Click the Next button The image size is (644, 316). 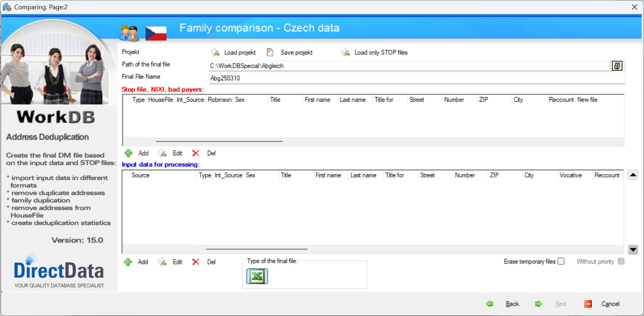click(x=561, y=304)
